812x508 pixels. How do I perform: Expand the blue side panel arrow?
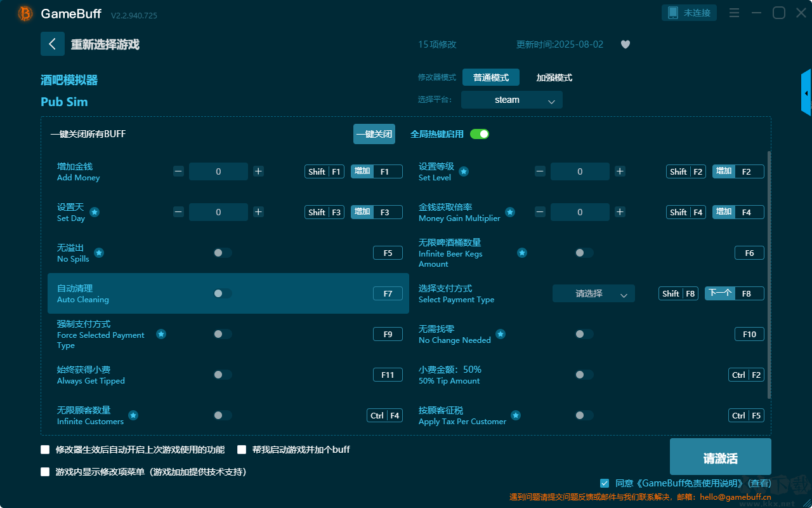[x=806, y=93]
